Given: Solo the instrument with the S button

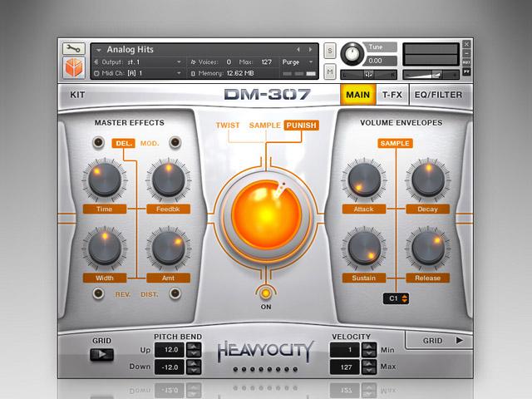Looking at the screenshot, I should pos(330,51).
